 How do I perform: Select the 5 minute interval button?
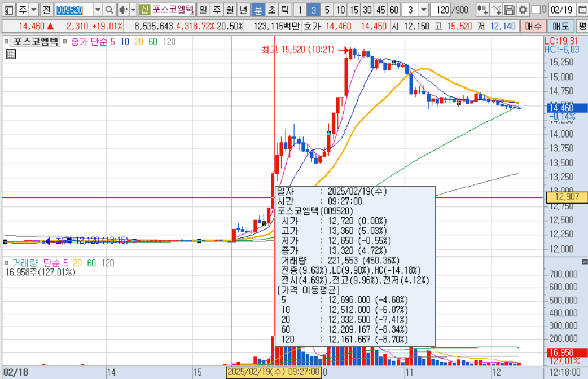(x=327, y=10)
